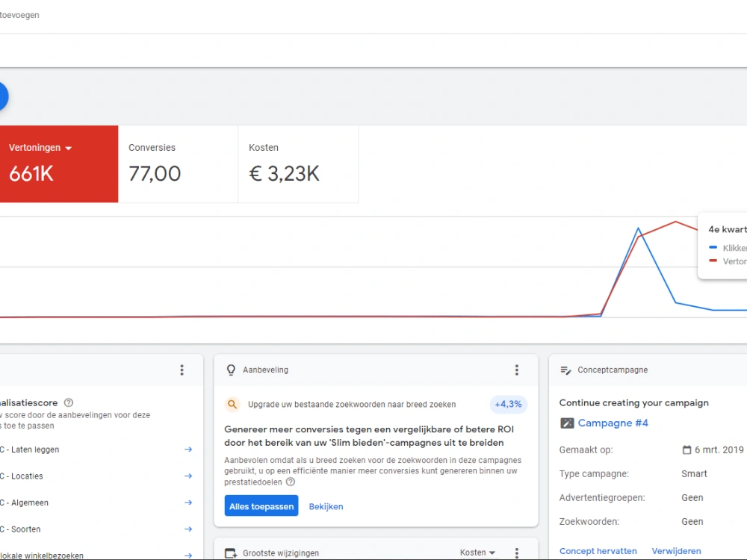Open arrow for Locaties campaign

(188, 476)
